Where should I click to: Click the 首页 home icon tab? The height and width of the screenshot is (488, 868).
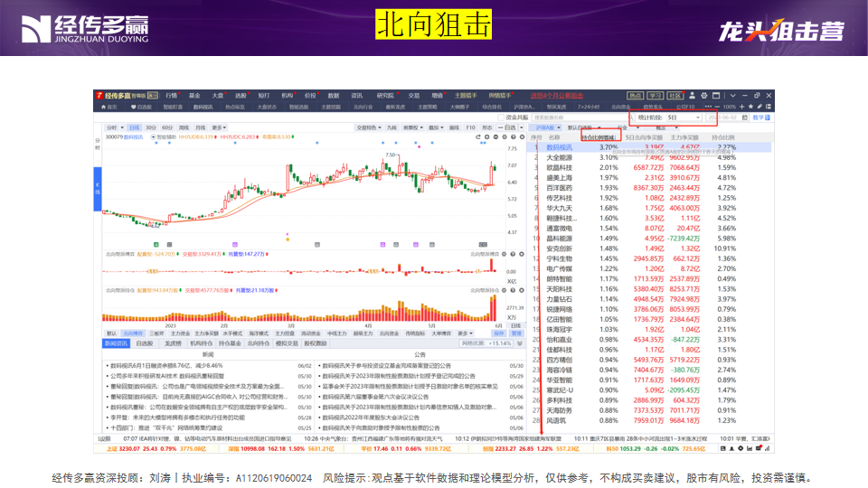108,107
